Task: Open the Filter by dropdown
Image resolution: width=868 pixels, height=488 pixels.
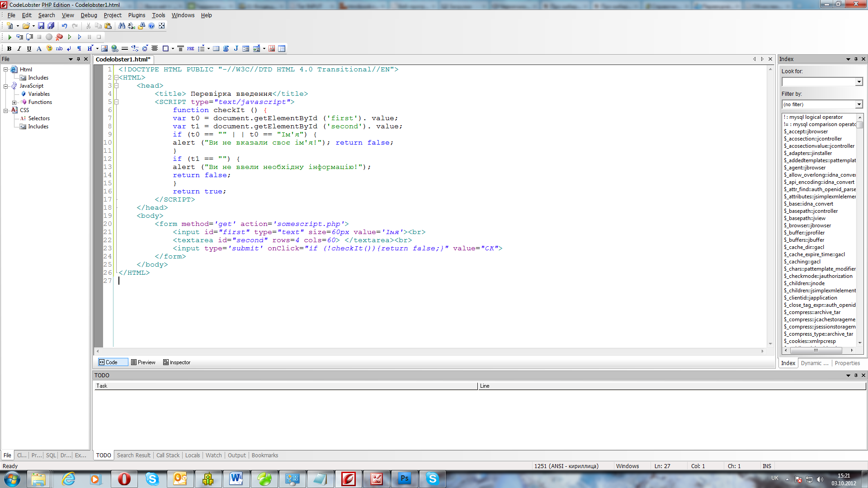Action: [859, 104]
